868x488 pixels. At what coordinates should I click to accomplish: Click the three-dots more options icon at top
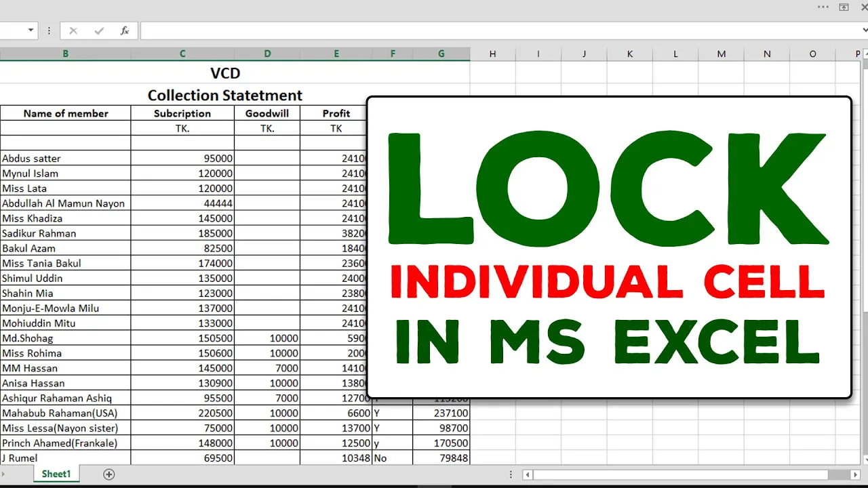[823, 7]
